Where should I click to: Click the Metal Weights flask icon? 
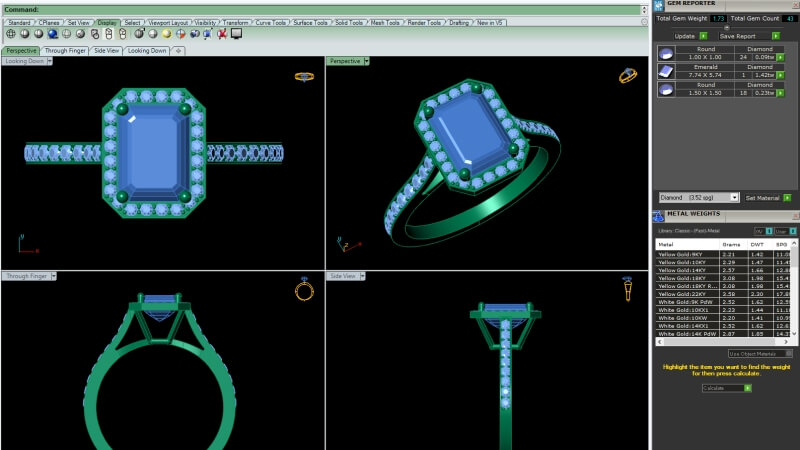pos(659,216)
